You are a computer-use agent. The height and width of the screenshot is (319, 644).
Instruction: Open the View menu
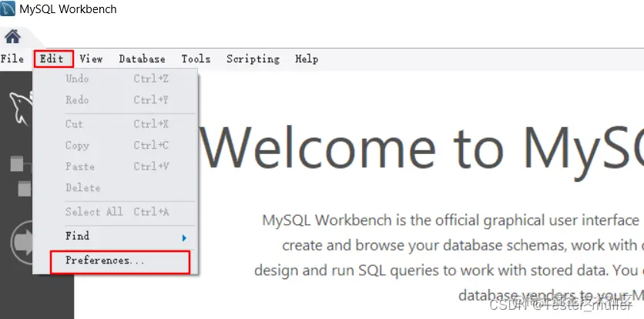tap(91, 59)
